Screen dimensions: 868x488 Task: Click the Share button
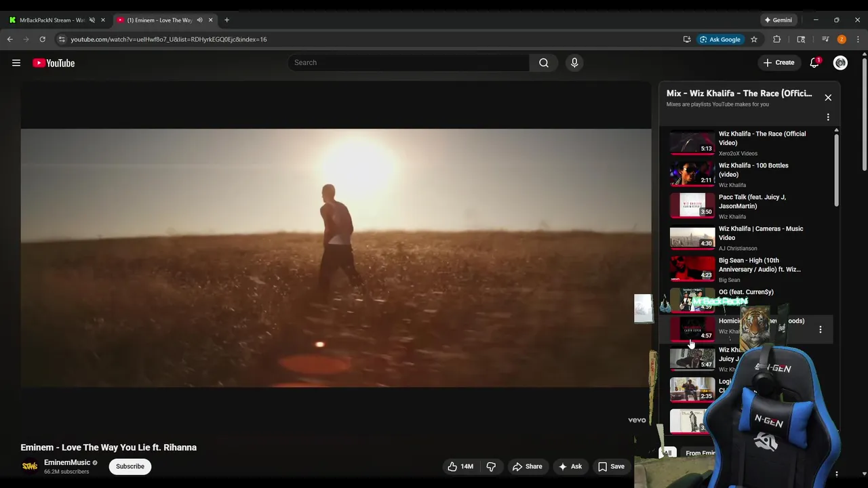[x=527, y=466]
